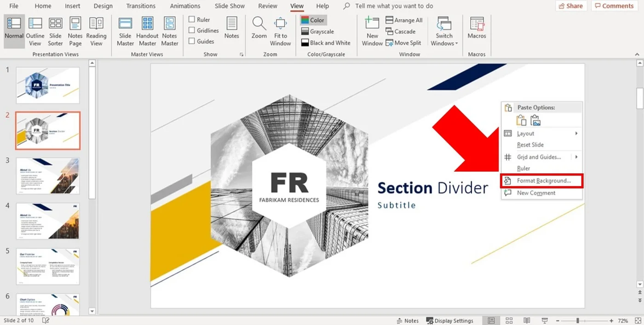Open Display Settings in status bar
Viewport: 644px width, 325px height.
click(449, 320)
